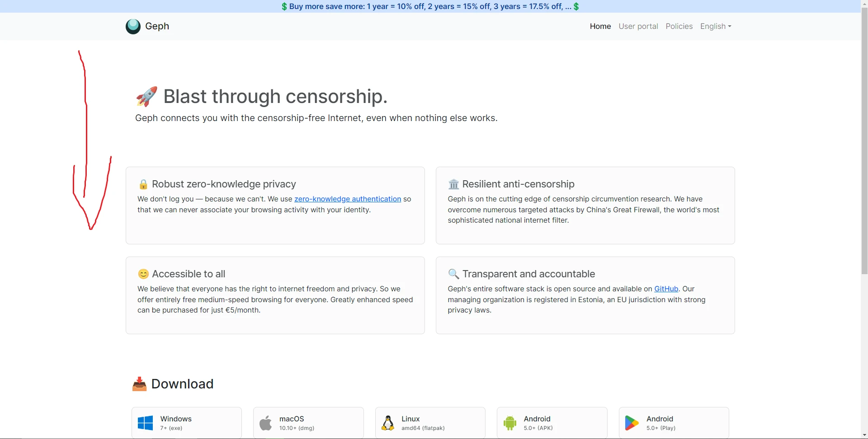Click the scrollbar up arrow

click(864, 3)
